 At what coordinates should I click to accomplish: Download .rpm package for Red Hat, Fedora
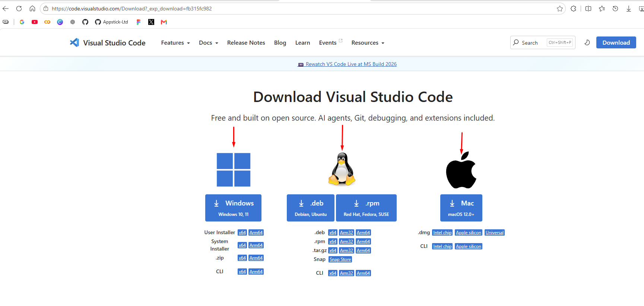coord(366,208)
